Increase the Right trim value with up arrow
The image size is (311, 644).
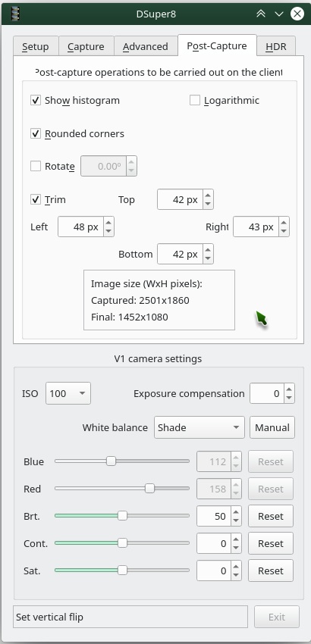coord(284,222)
